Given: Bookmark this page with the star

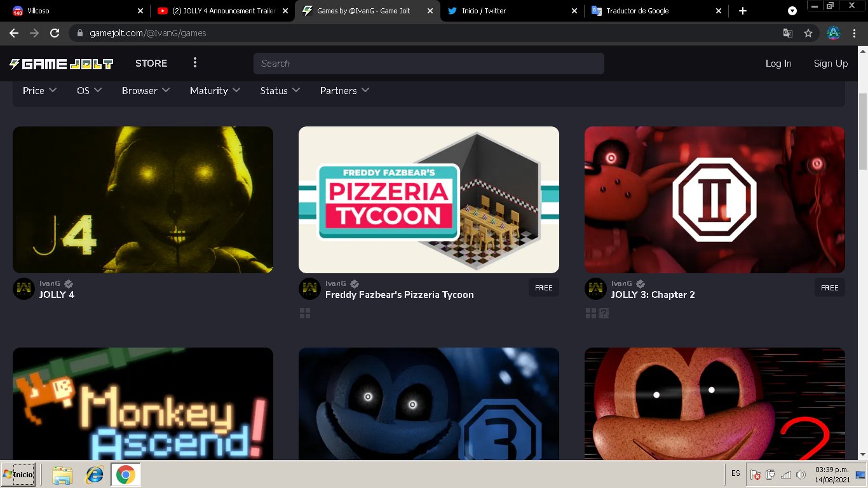Looking at the screenshot, I should coord(808,33).
